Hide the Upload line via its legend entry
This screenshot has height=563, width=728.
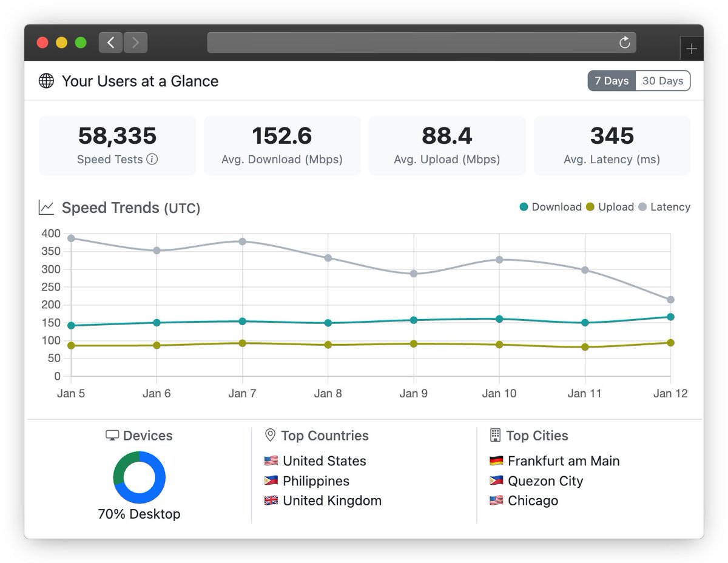tap(610, 207)
